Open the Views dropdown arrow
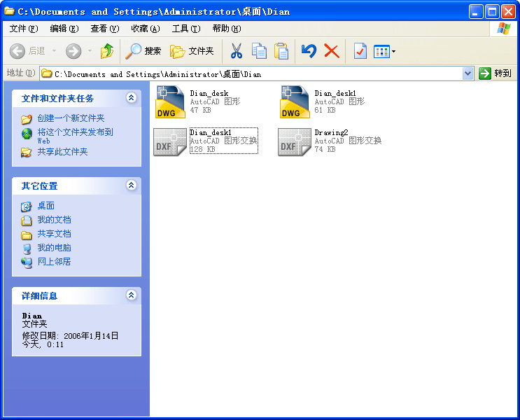The image size is (520, 420). 393,51
